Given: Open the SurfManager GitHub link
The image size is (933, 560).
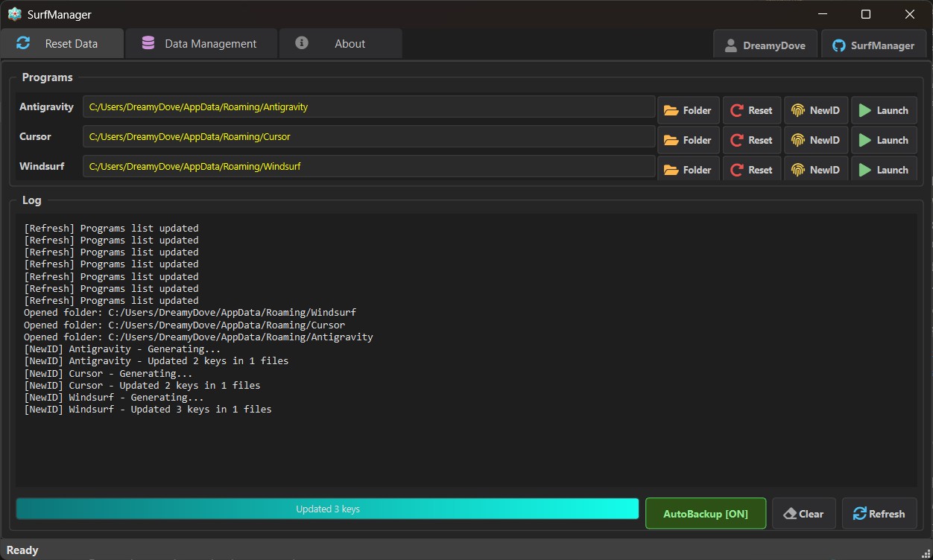Looking at the screenshot, I should (x=873, y=45).
